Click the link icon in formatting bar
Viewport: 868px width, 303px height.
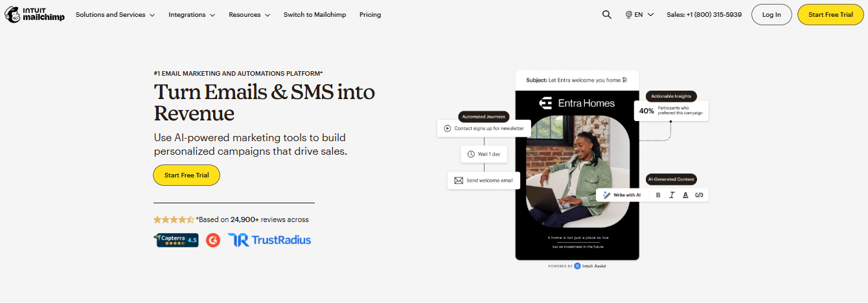coord(699,195)
